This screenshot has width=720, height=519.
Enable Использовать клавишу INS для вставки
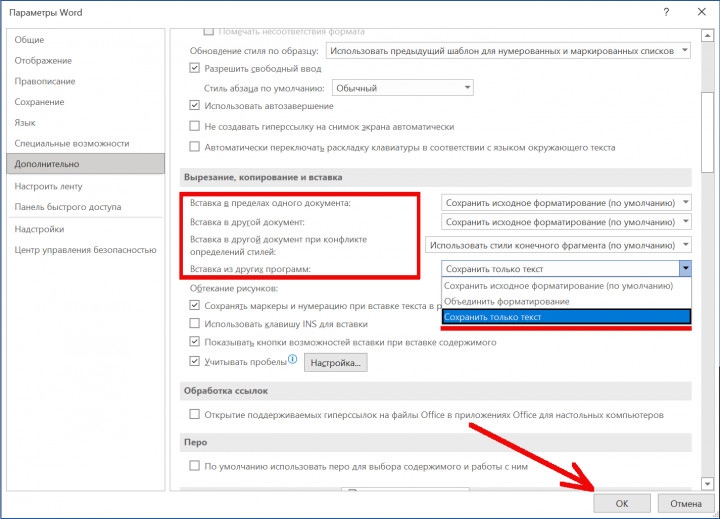195,324
